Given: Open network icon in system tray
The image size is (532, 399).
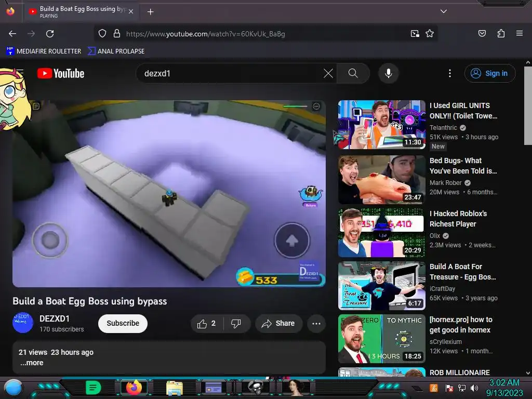Looking at the screenshot, I should point(461,388).
